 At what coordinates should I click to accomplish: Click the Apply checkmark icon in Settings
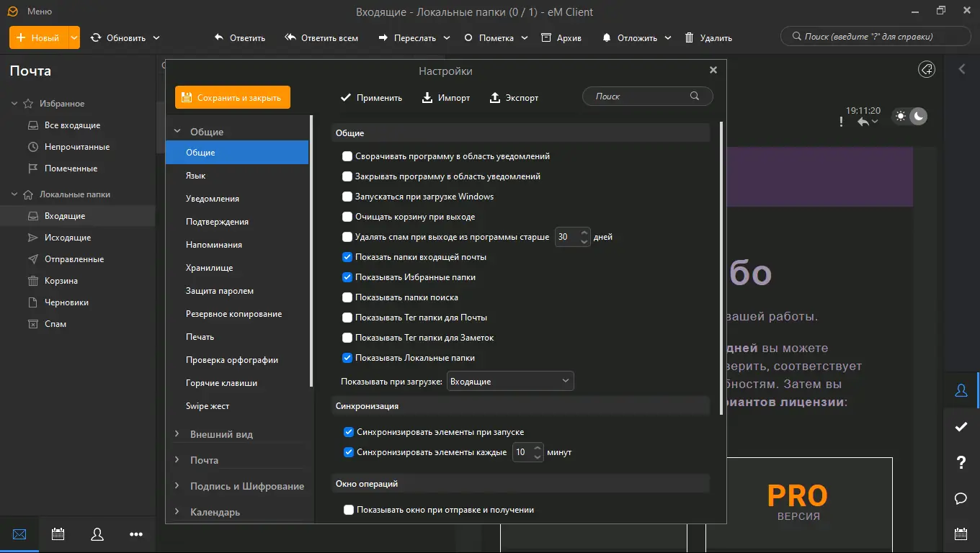pyautogui.click(x=346, y=98)
